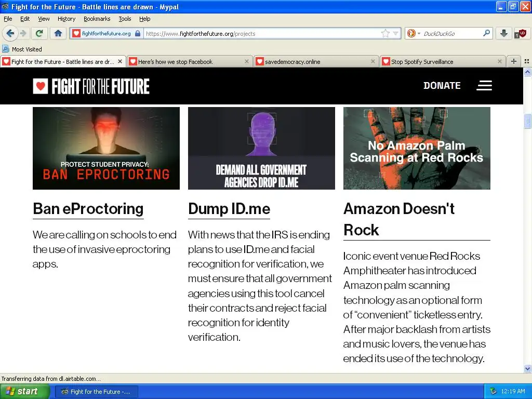
Task: Open the View menu
Action: [44, 19]
